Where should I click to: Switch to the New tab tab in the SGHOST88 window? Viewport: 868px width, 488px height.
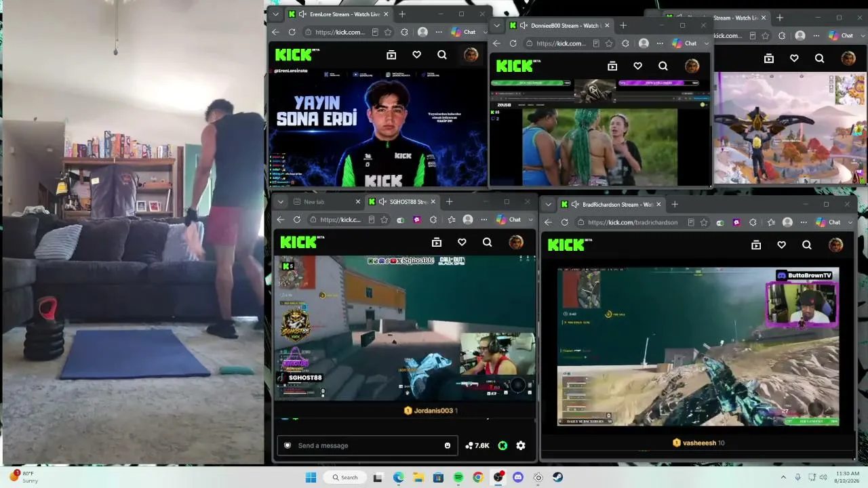[x=327, y=202]
